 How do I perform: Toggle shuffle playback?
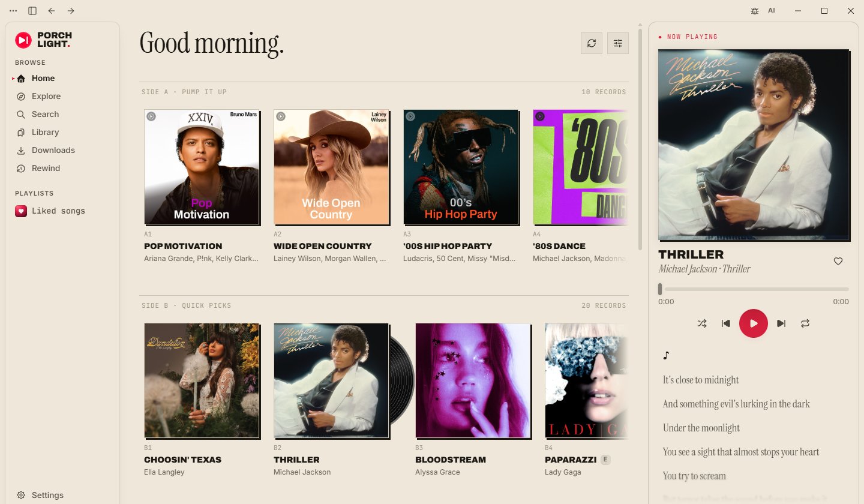click(x=702, y=323)
